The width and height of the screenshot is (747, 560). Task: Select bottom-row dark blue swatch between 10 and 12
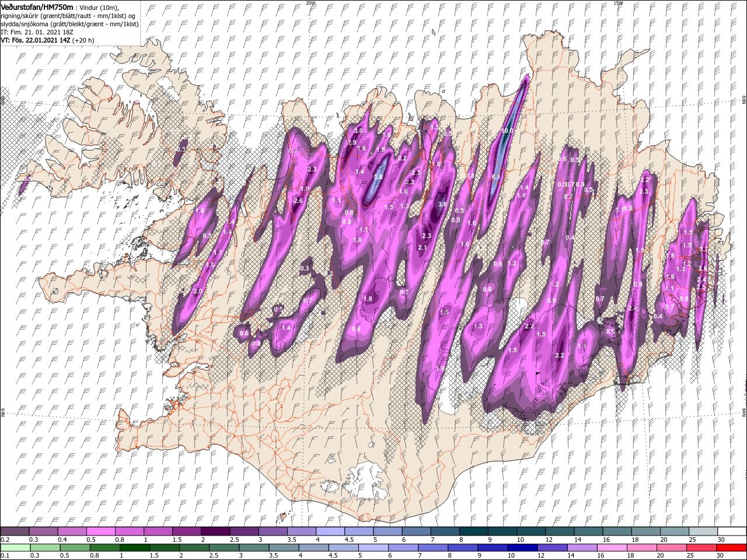pyautogui.click(x=523, y=548)
